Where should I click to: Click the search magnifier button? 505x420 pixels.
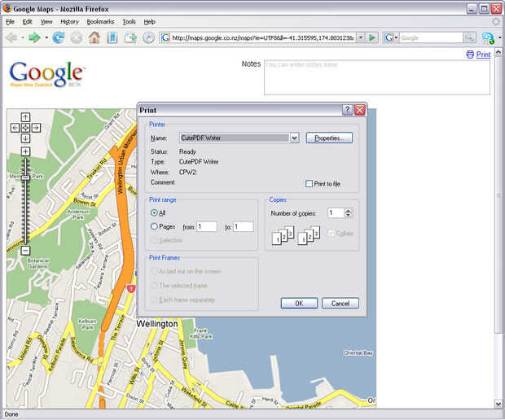tap(469, 37)
